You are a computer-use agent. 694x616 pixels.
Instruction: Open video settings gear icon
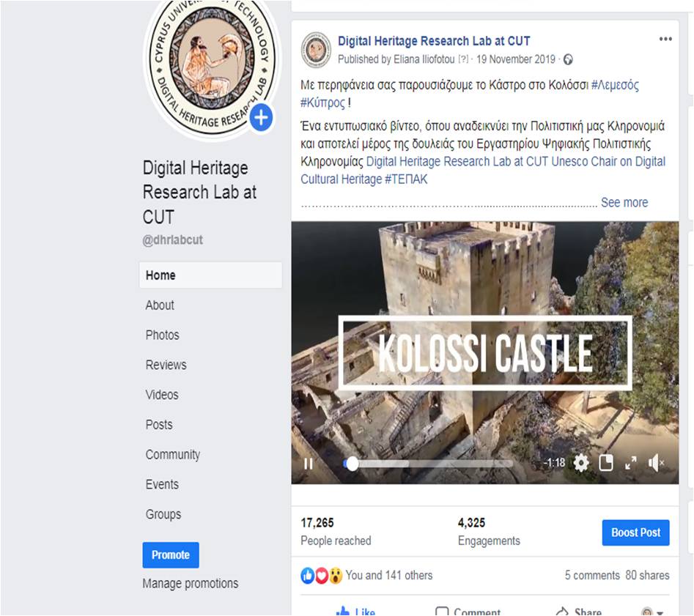(x=581, y=464)
